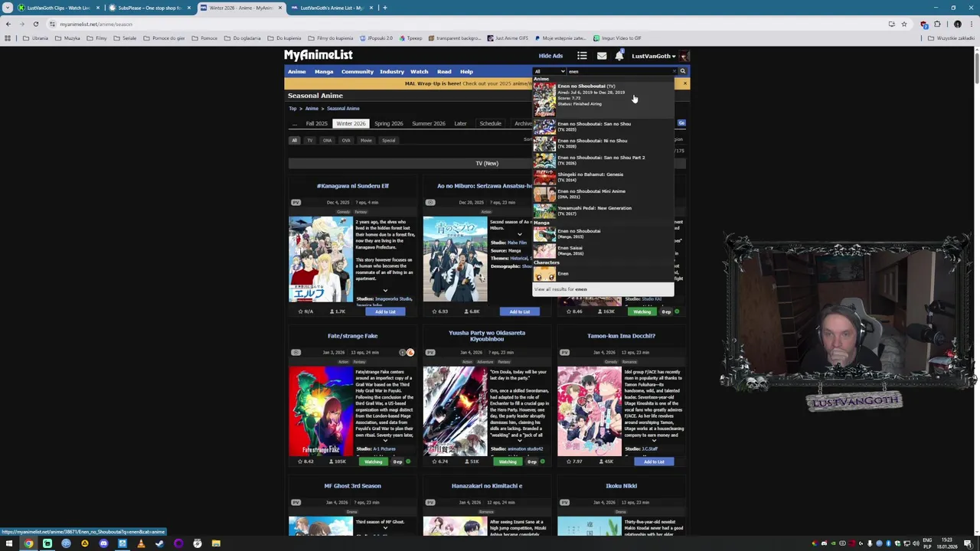Screen dimensions: 980x551
Task: Open the search category All dropdown
Action: (x=550, y=71)
